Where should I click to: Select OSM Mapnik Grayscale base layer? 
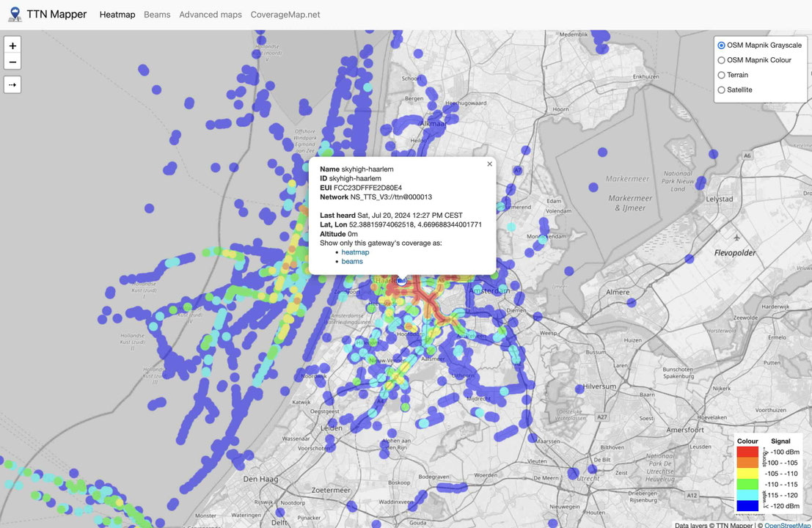coord(721,45)
